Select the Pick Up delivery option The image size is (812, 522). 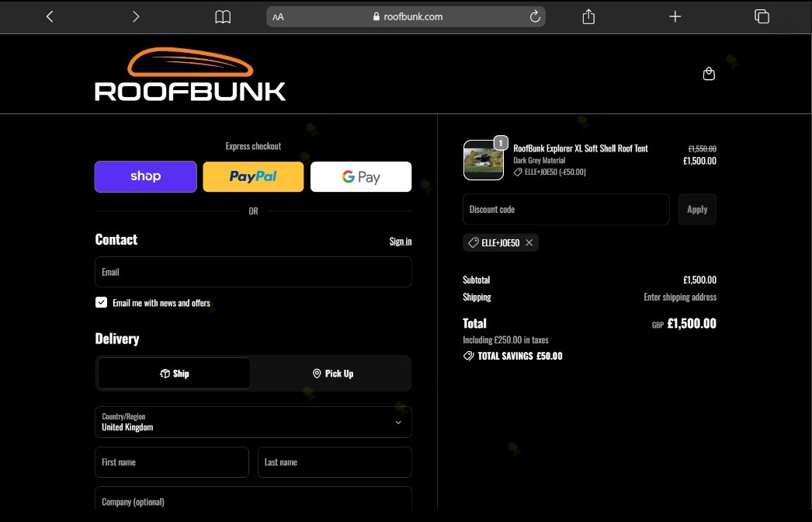point(333,373)
